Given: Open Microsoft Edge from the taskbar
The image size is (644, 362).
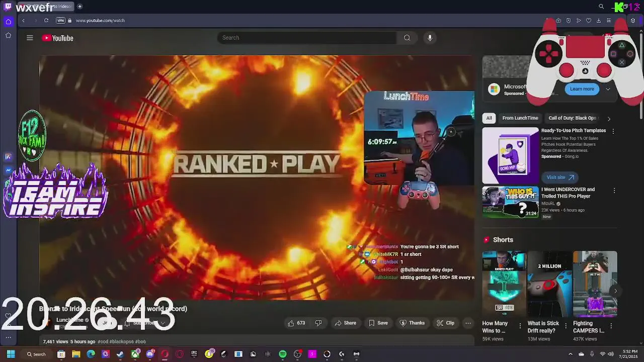Looking at the screenshot, I should (x=91, y=354).
